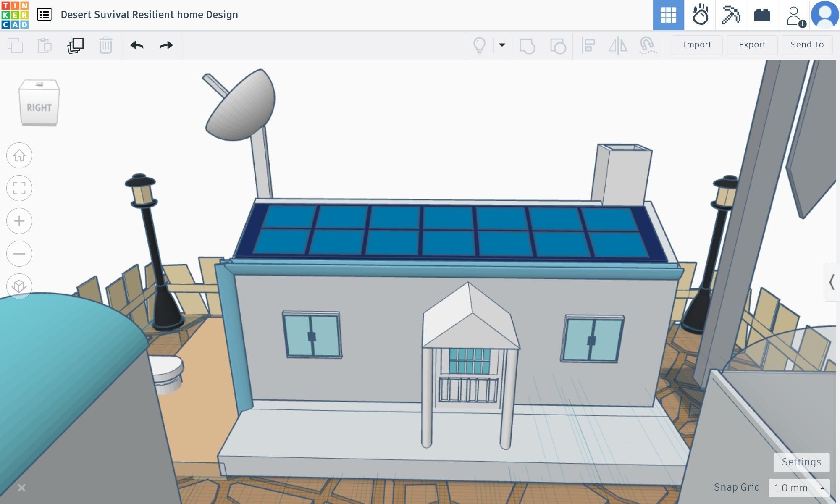Click the Copy icon

click(16, 45)
